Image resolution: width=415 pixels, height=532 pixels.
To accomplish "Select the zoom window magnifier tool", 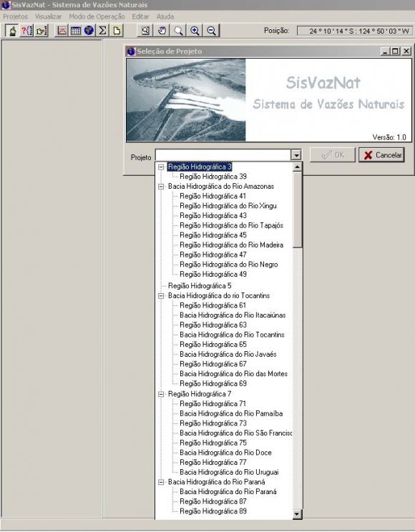I will point(178,31).
